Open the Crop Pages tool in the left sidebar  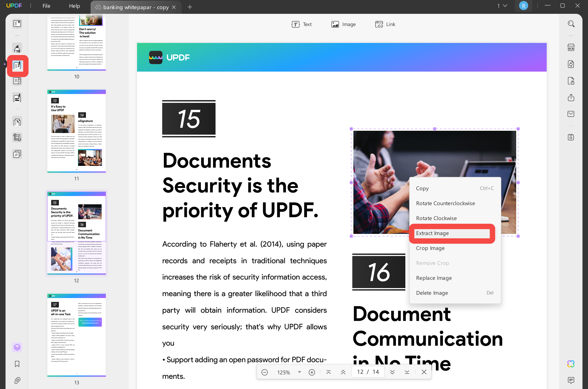[x=17, y=137]
